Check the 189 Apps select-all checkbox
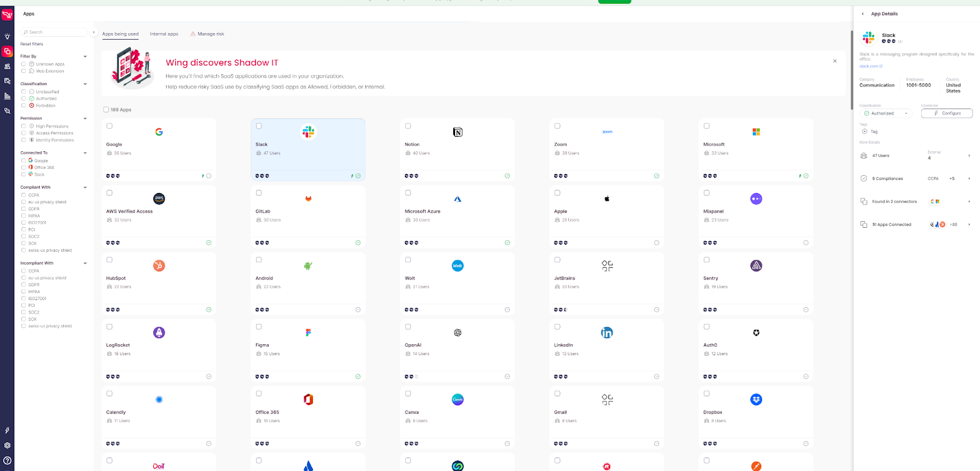Screen dimensions: 980x471 (106, 110)
